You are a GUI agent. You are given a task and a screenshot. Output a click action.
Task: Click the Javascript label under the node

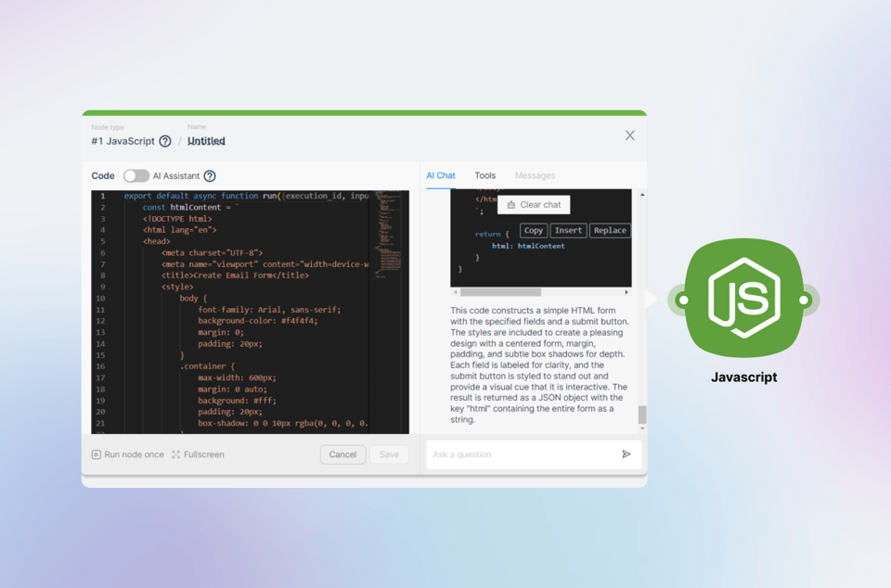click(x=743, y=377)
